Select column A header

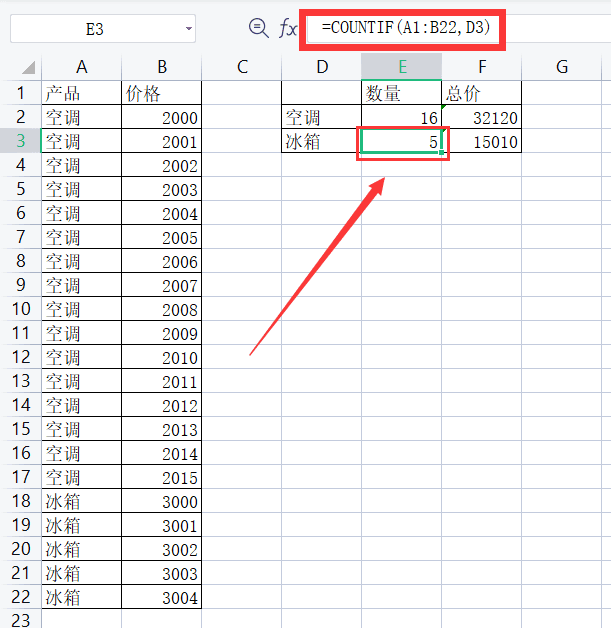pyautogui.click(x=82, y=67)
